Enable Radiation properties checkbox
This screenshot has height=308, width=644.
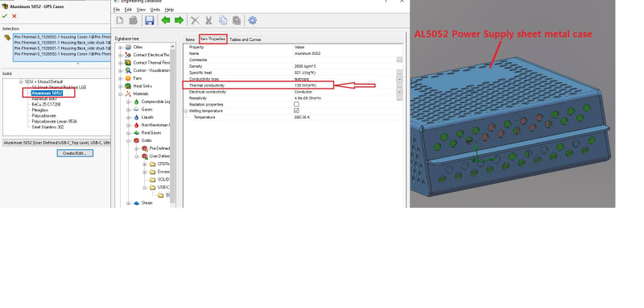[x=296, y=105]
